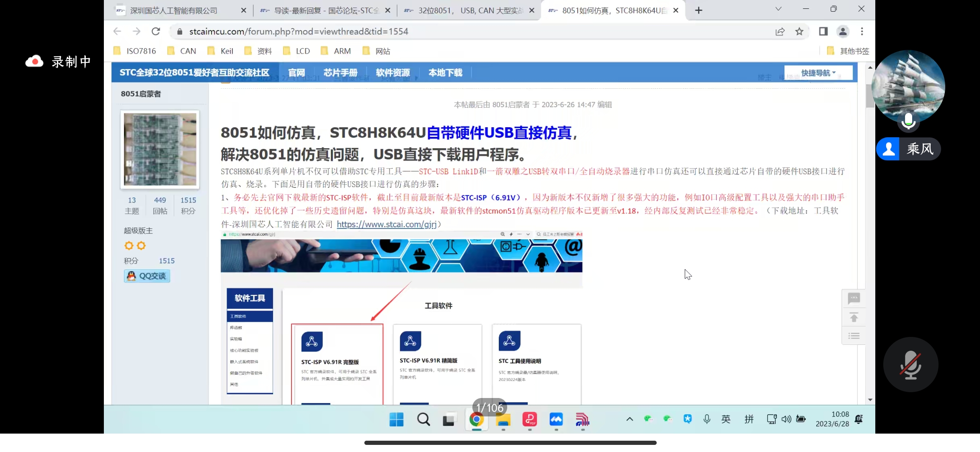Bookmark this page with star icon

coord(799,31)
